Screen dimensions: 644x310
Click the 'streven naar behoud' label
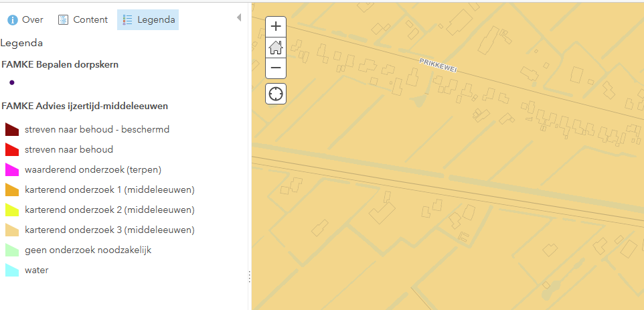pyautogui.click(x=68, y=149)
